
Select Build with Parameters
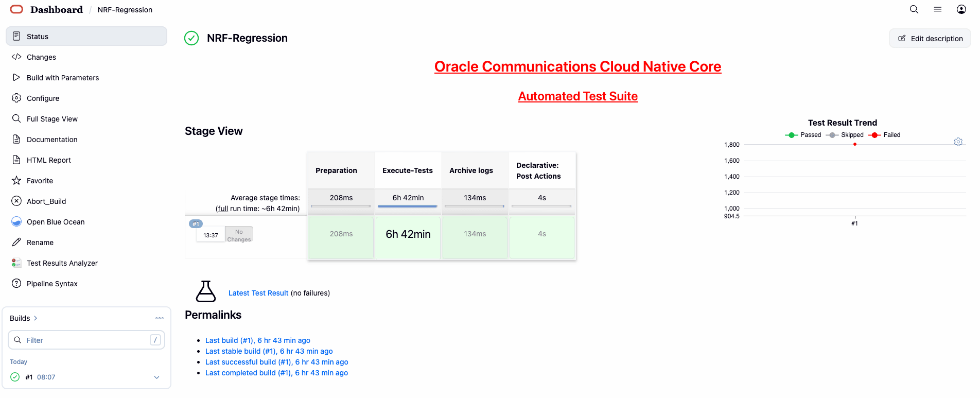point(86,77)
